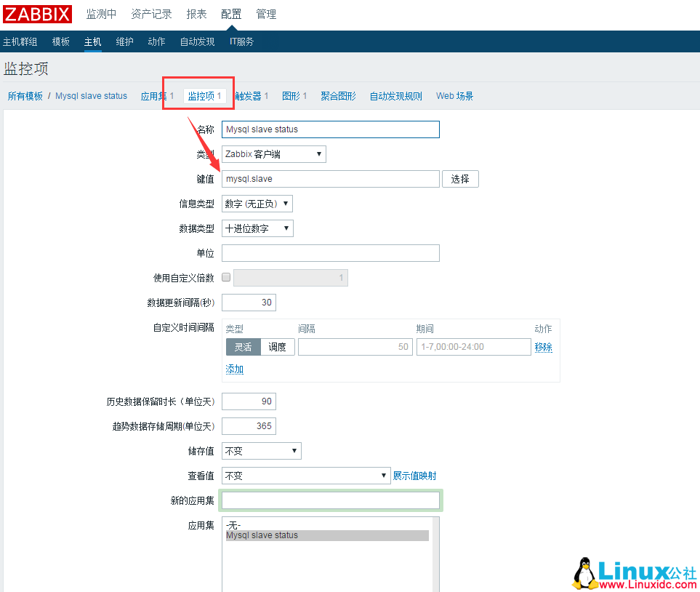Click the 选择 button next to 键值
The height and width of the screenshot is (592, 700).
(460, 178)
